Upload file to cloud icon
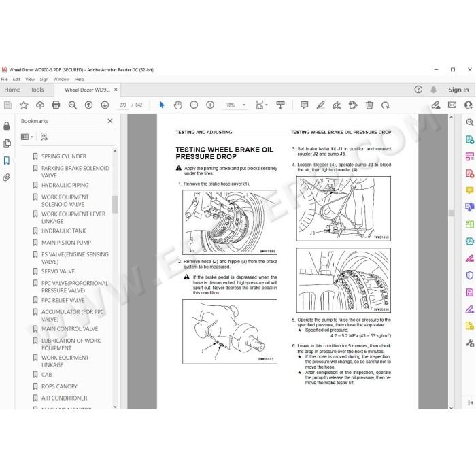The height and width of the screenshot is (476, 476). [x=39, y=105]
